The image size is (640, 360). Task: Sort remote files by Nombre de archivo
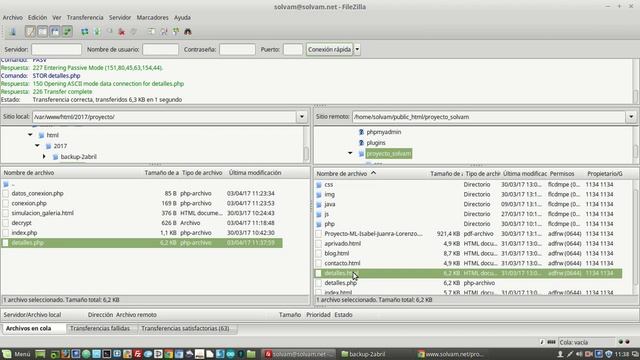(342, 174)
